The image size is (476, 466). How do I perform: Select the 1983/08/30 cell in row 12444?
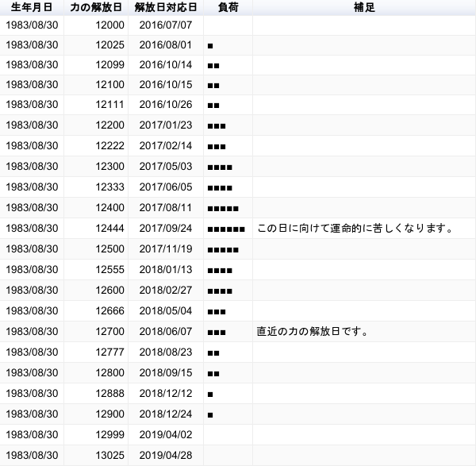32,228
